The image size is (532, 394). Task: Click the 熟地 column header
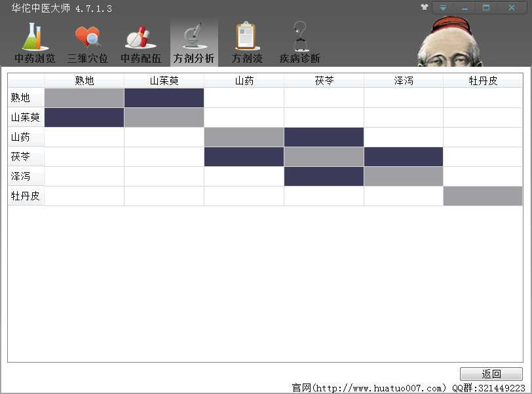[x=84, y=81]
